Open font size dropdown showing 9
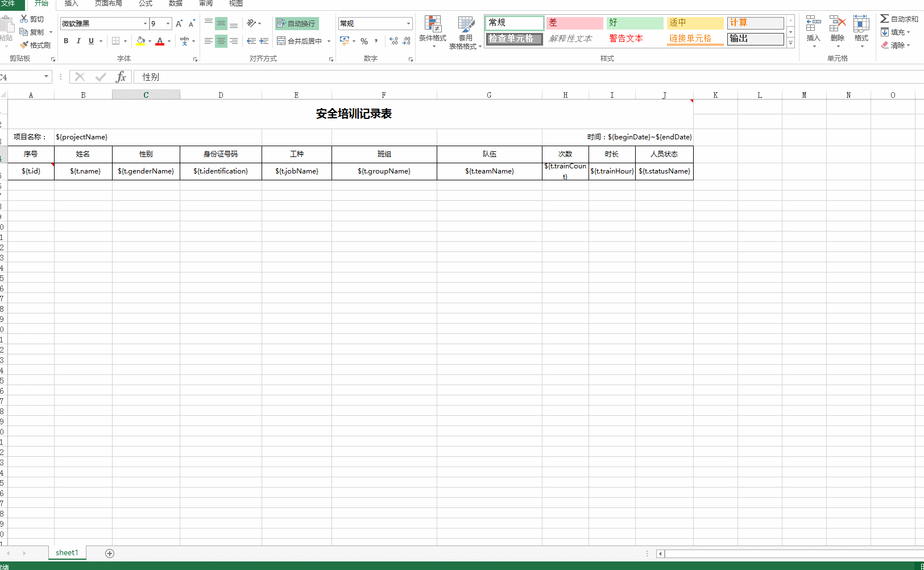The width and height of the screenshot is (924, 570). click(x=168, y=23)
